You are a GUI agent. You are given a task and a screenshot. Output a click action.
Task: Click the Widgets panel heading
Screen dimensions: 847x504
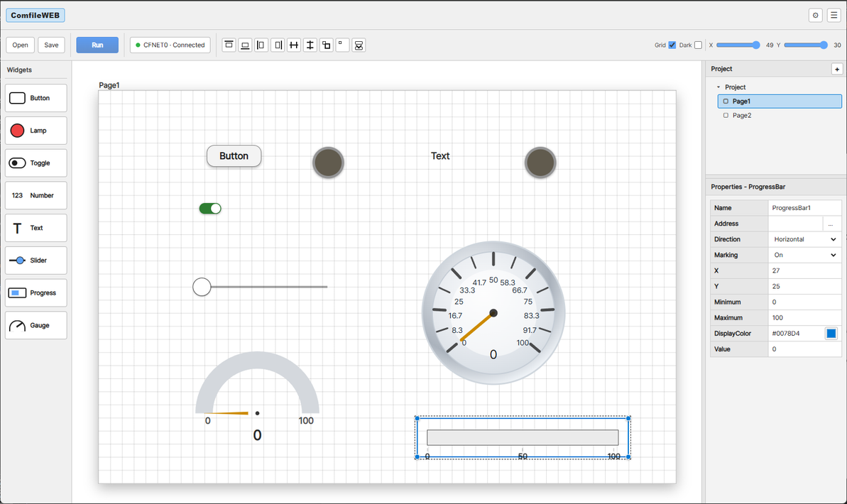(19, 70)
